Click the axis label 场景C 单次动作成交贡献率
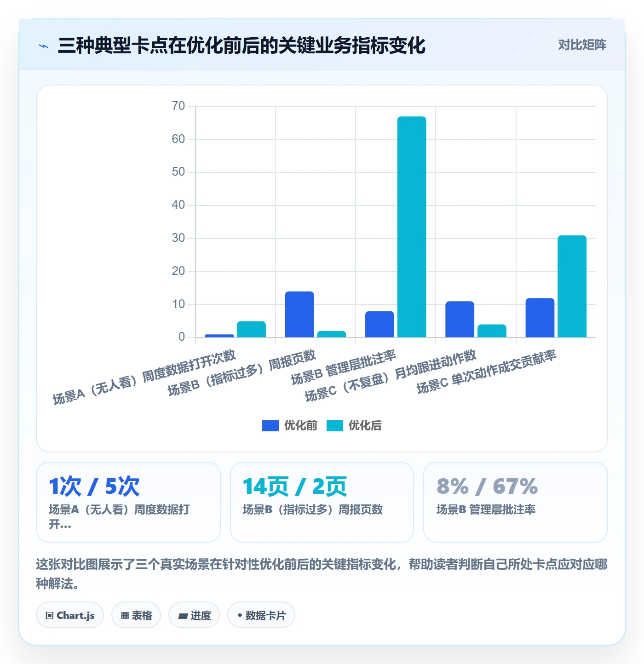644x664 pixels. (486, 372)
